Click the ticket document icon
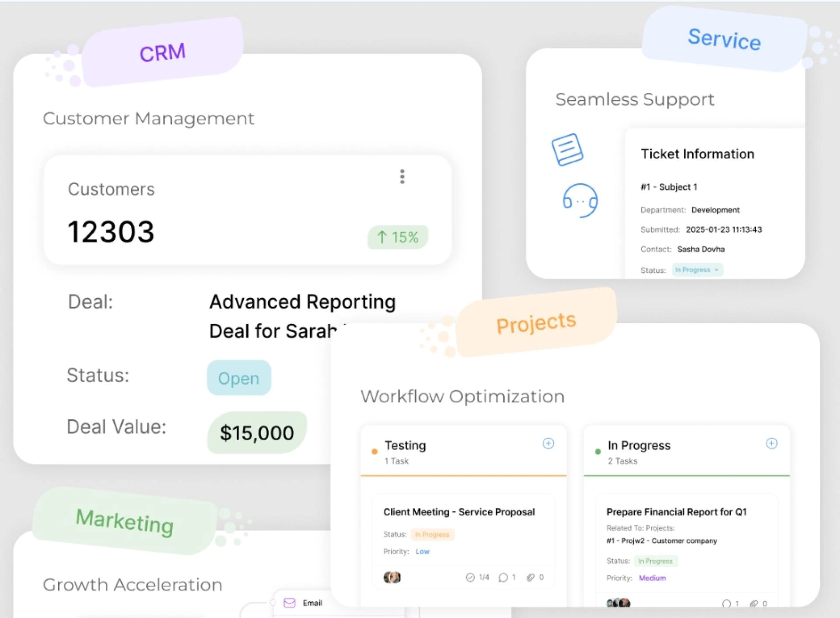 click(567, 150)
